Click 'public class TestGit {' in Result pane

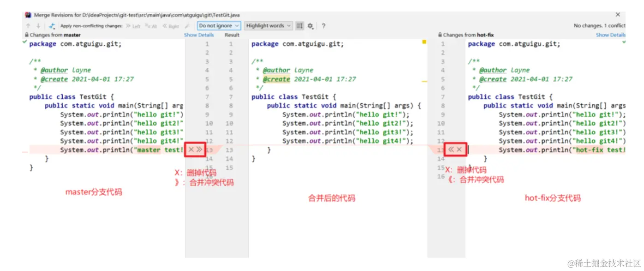293,97
